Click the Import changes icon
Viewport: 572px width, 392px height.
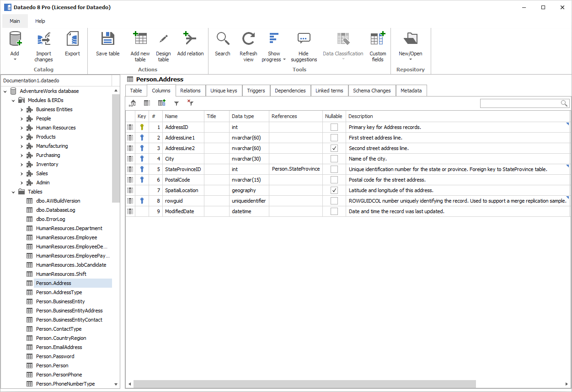(x=43, y=40)
